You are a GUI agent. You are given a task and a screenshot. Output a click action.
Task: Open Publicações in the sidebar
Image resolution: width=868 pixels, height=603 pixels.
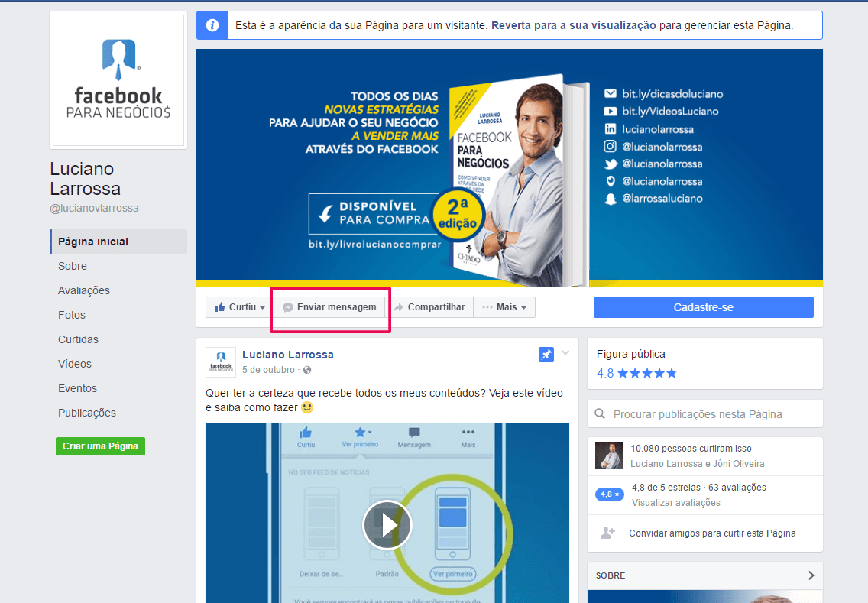point(87,413)
